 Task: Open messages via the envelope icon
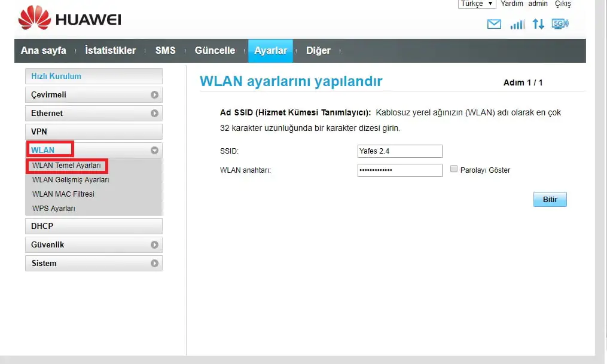[493, 25]
